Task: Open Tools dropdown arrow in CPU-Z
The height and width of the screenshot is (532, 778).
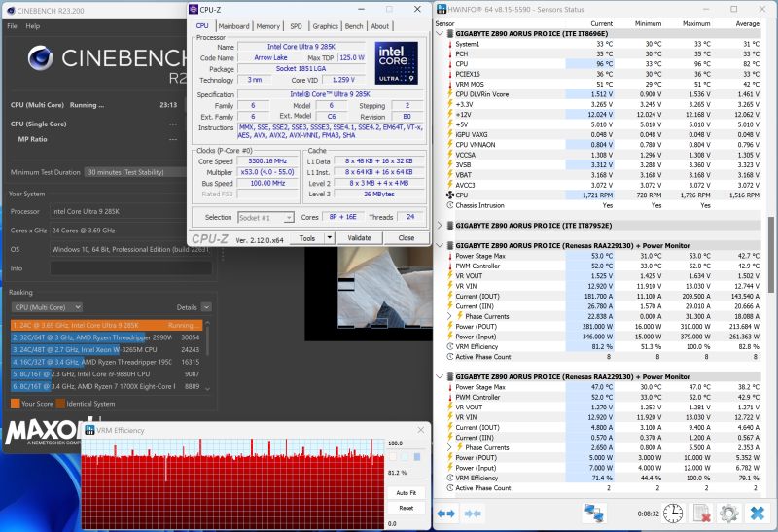Action: pos(330,238)
